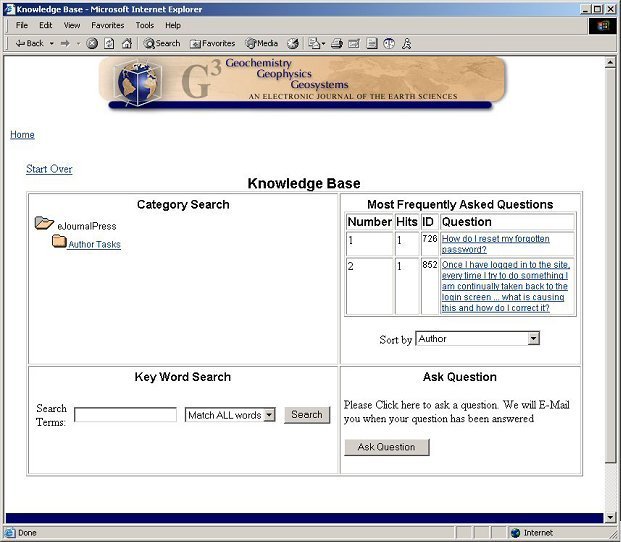
Task: Open the Tools menu
Action: click(x=145, y=25)
